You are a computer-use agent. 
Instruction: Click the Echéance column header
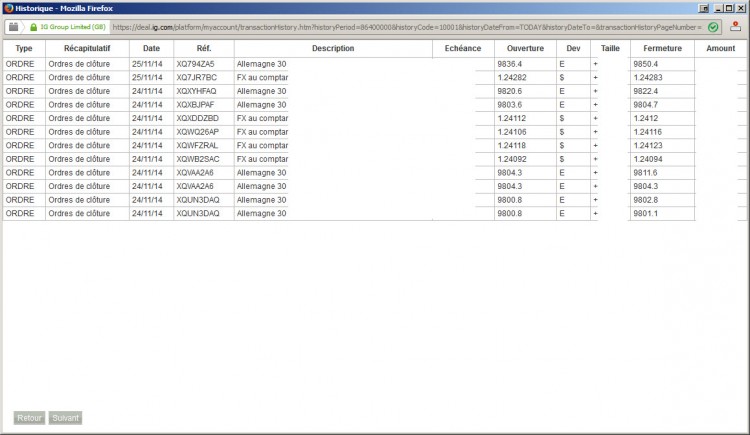point(463,48)
